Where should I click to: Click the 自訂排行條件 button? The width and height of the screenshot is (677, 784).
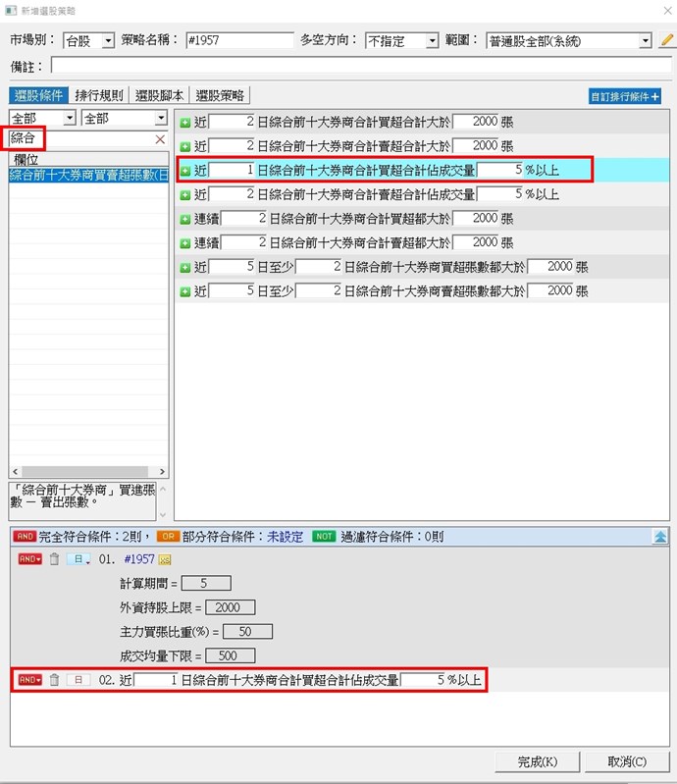click(624, 96)
